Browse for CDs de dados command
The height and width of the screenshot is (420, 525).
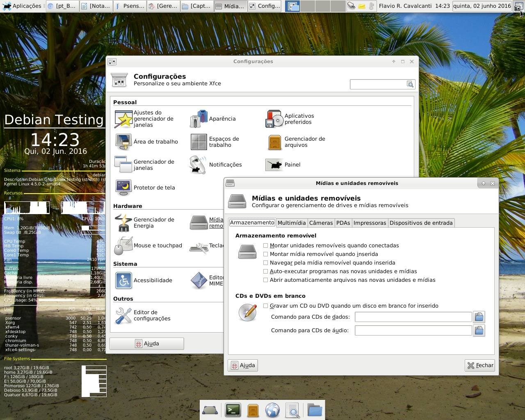[479, 317]
